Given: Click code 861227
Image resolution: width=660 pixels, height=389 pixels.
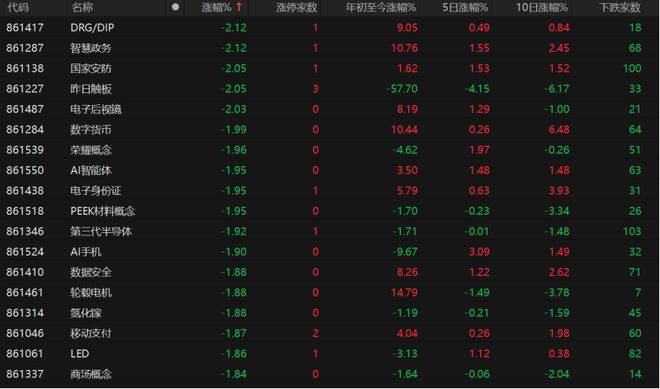Looking at the screenshot, I should pos(25,89).
